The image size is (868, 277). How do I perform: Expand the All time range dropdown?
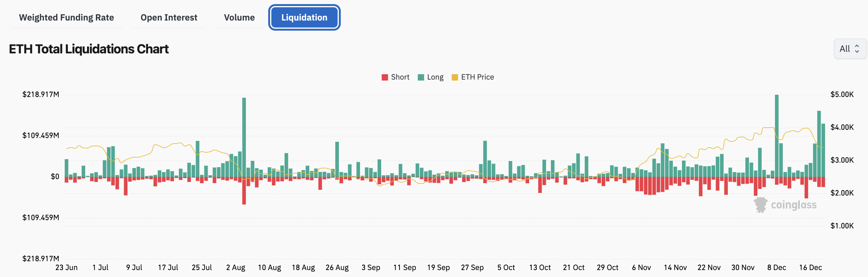(x=849, y=49)
